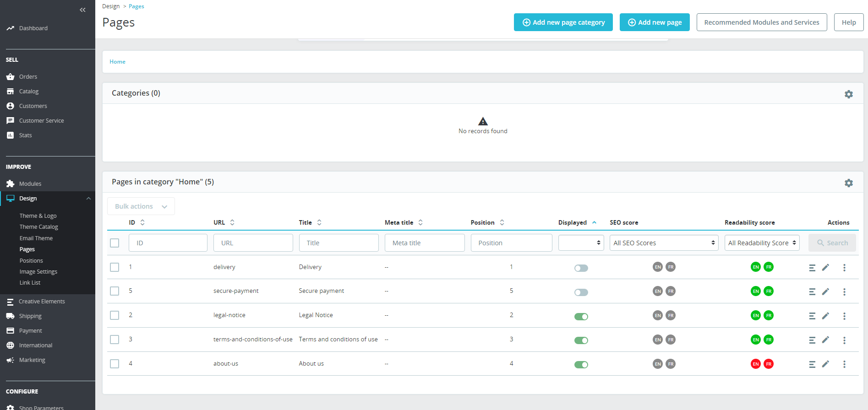Screen dimensions: 868x410
Task: Open Recommended Modules and Services
Action: pyautogui.click(x=762, y=22)
